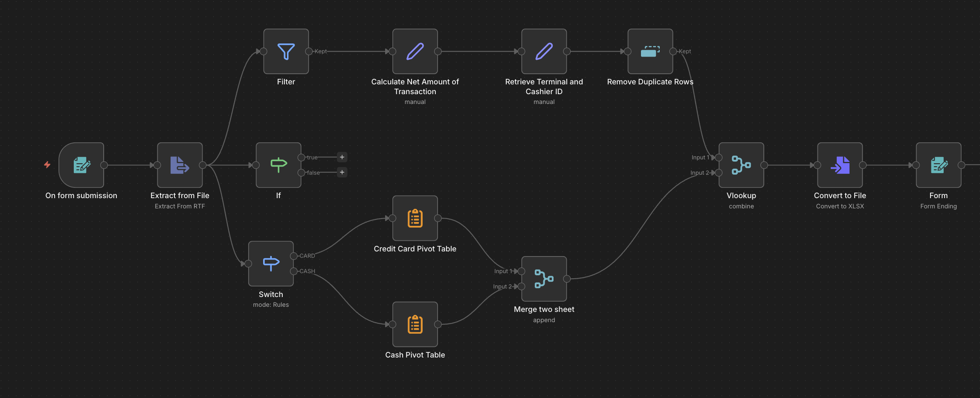Viewport: 980px width, 398px height.
Task: Click the On form submission output connector
Action: point(104,165)
